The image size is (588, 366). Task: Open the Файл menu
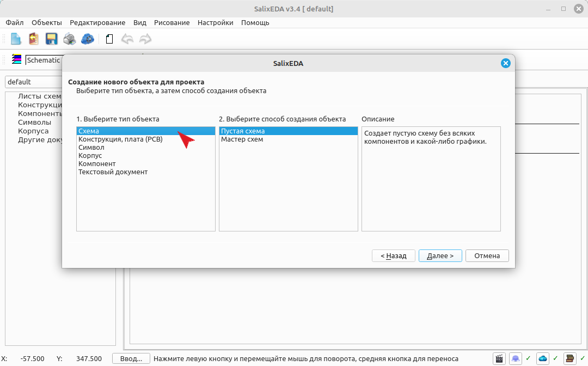[x=15, y=22]
